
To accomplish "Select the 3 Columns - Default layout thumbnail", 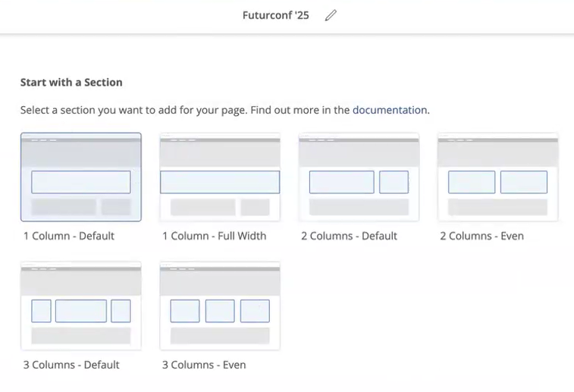I will point(81,306).
